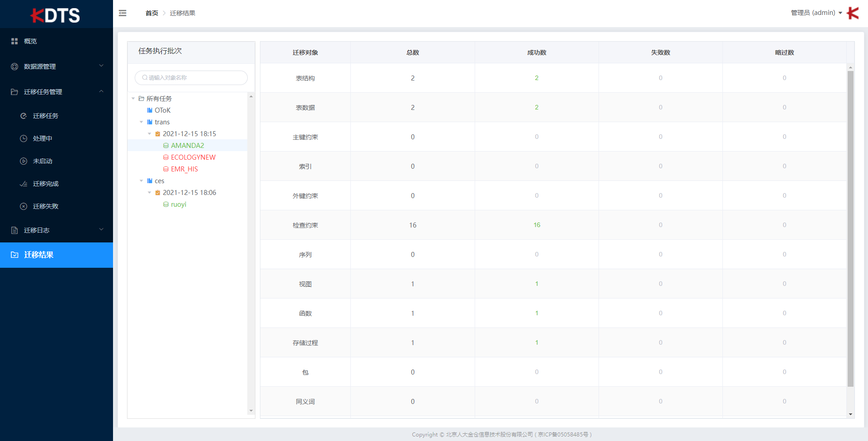Click the 18:06 batch clipboard icon
Screen dimensions: 868x441
coord(158,193)
